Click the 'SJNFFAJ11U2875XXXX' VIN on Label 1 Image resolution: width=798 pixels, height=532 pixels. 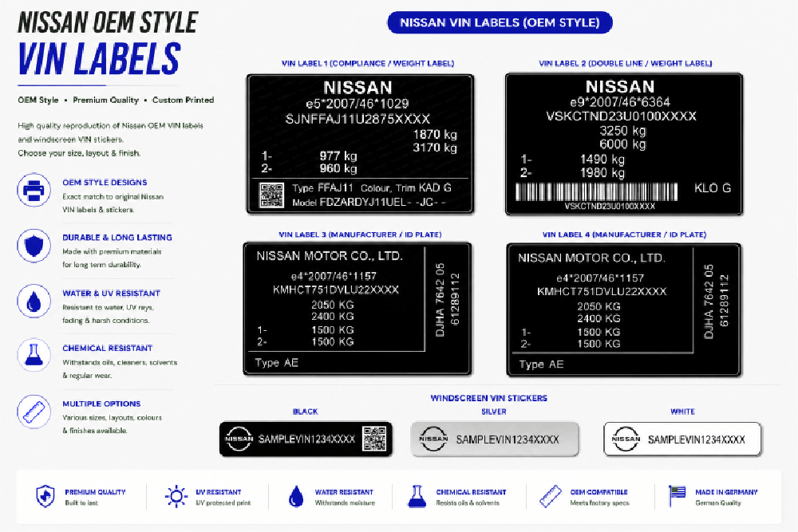[x=358, y=119]
